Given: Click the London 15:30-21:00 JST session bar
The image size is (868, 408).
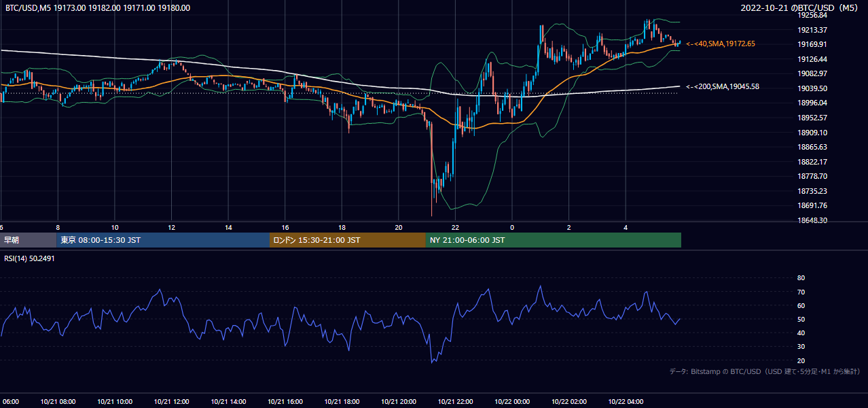Looking at the screenshot, I should tap(348, 240).
